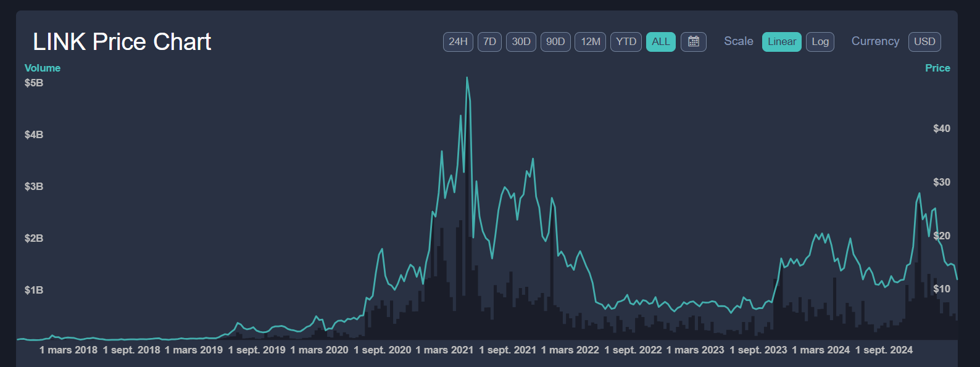Screen dimensions: 980x367
Task: Click the LINK Price Chart title
Action: (x=122, y=42)
